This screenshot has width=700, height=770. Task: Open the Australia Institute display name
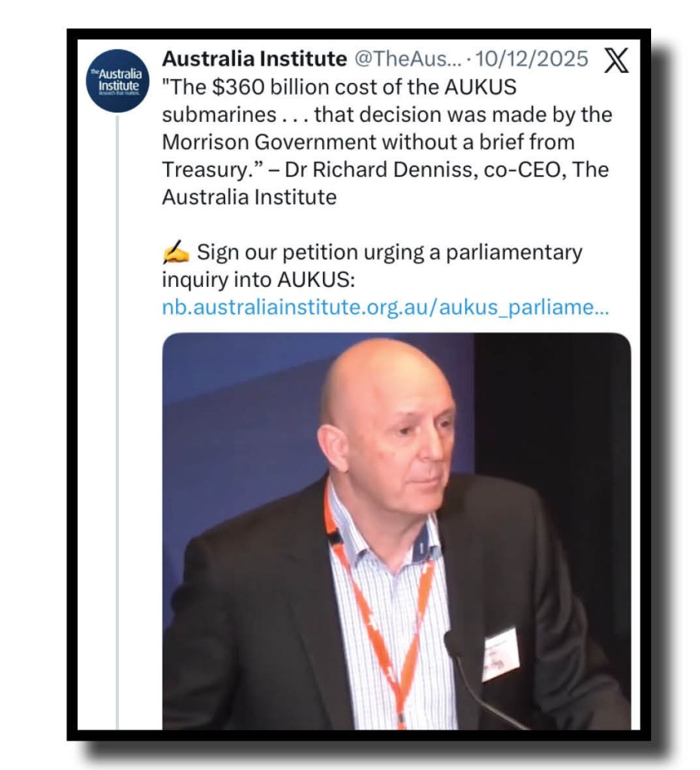coord(254,59)
